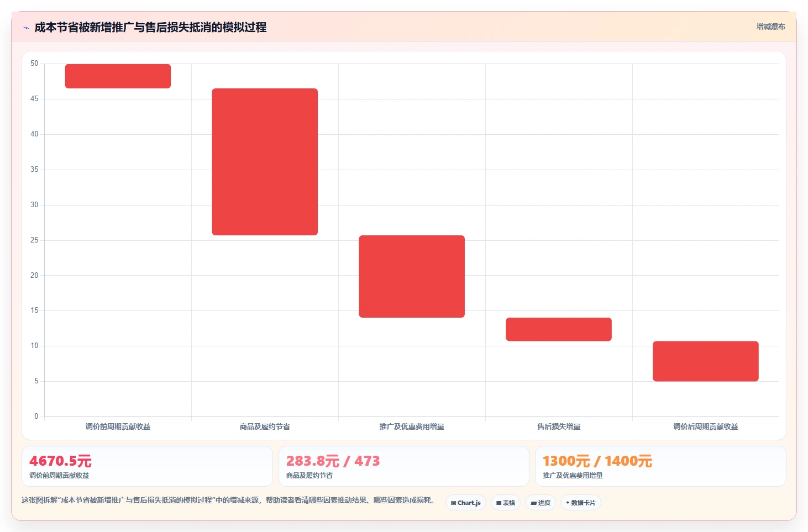Click the 推广及优惠费用增量 x-axis label
The image size is (808, 532).
tap(412, 426)
